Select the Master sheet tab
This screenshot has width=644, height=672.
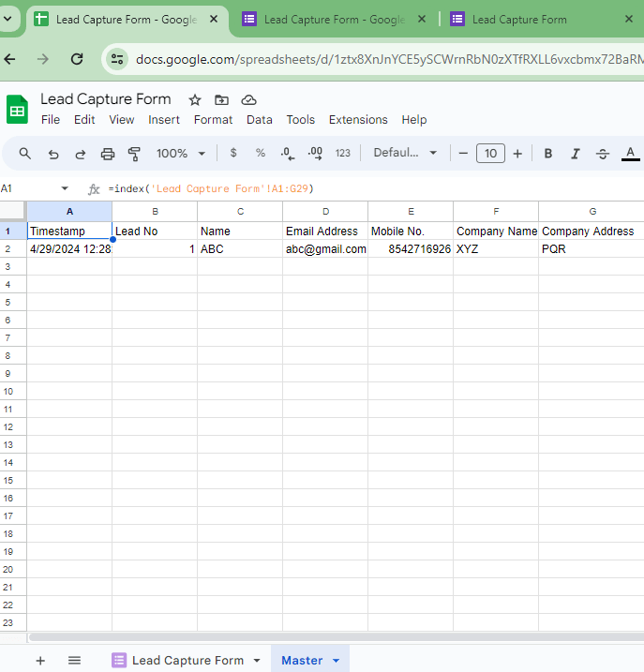[302, 661]
